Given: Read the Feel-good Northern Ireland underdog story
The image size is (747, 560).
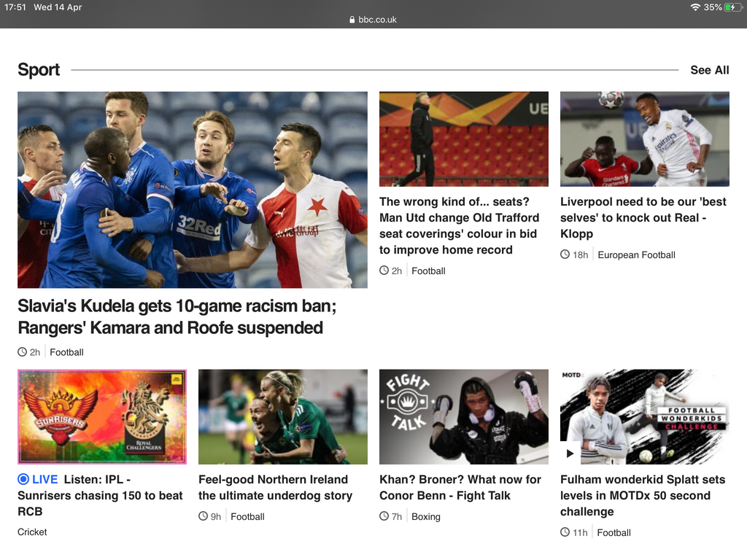Looking at the screenshot, I should pos(275,487).
